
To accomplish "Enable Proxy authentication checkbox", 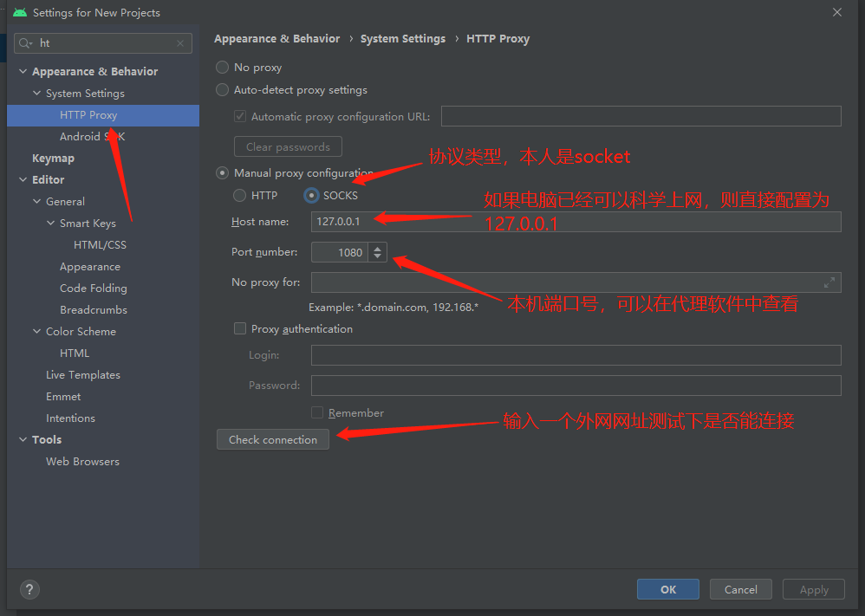I will pos(240,328).
